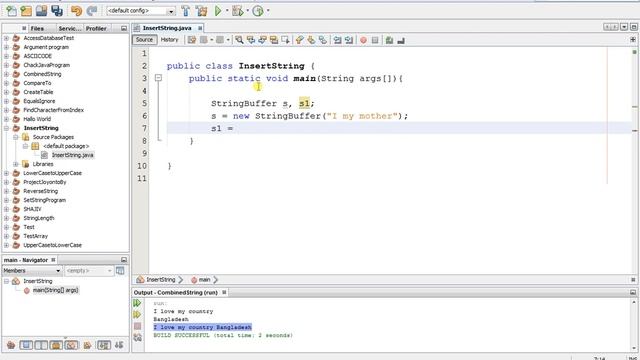The height and width of the screenshot is (360, 640).
Task: Switch to the Services tab
Action: pos(69,28)
